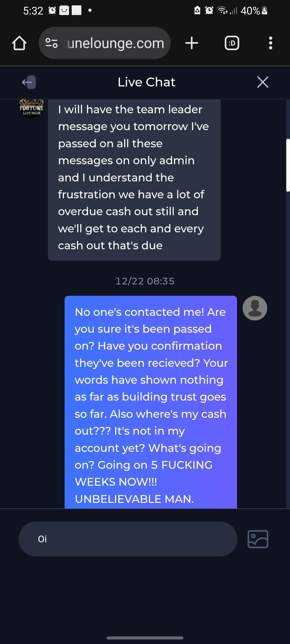Open the browser three-dot menu
Screen dimensions: 290x644
[x=270, y=43]
